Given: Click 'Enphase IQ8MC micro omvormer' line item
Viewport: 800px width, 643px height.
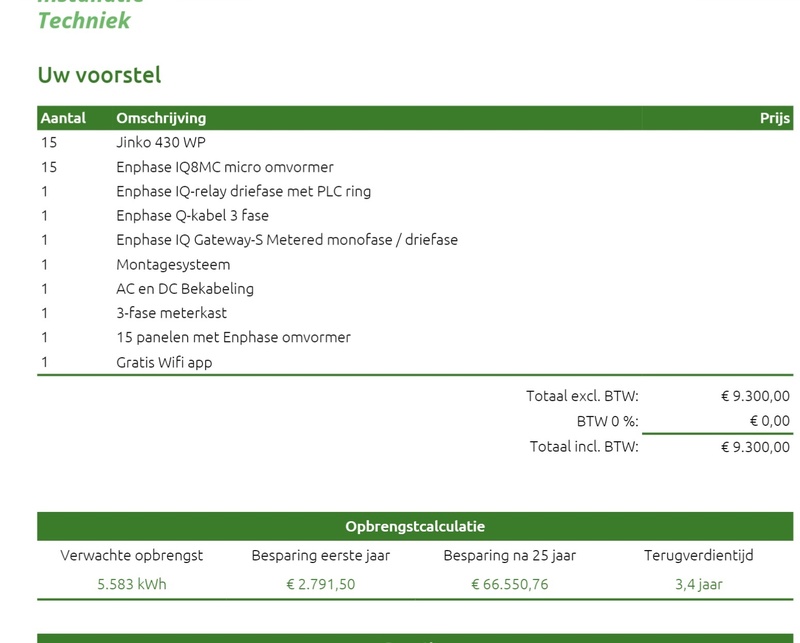Looking at the screenshot, I should (x=224, y=167).
